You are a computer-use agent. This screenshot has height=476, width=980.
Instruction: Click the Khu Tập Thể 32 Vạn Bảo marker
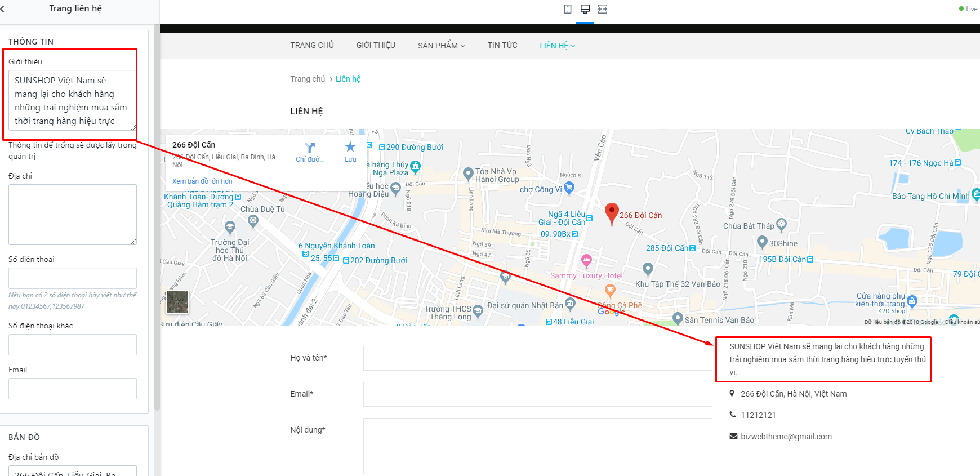648,269
